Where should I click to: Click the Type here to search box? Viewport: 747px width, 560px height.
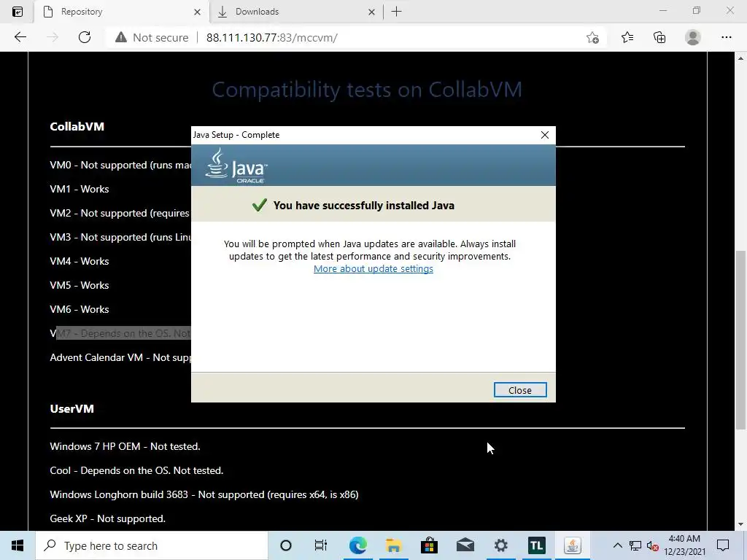(152, 545)
